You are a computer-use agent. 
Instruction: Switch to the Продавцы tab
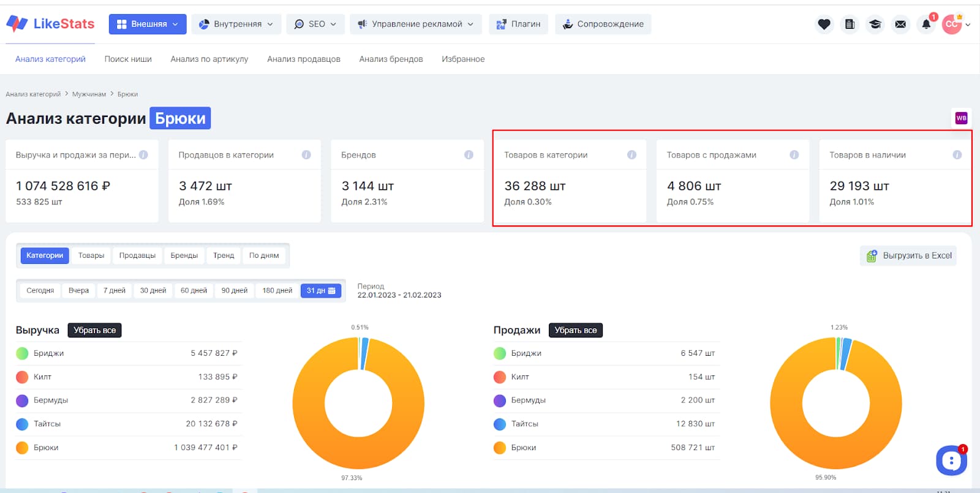point(137,255)
